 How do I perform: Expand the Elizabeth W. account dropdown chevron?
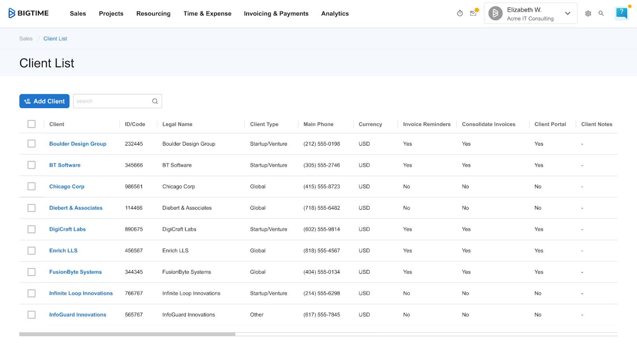click(x=567, y=14)
